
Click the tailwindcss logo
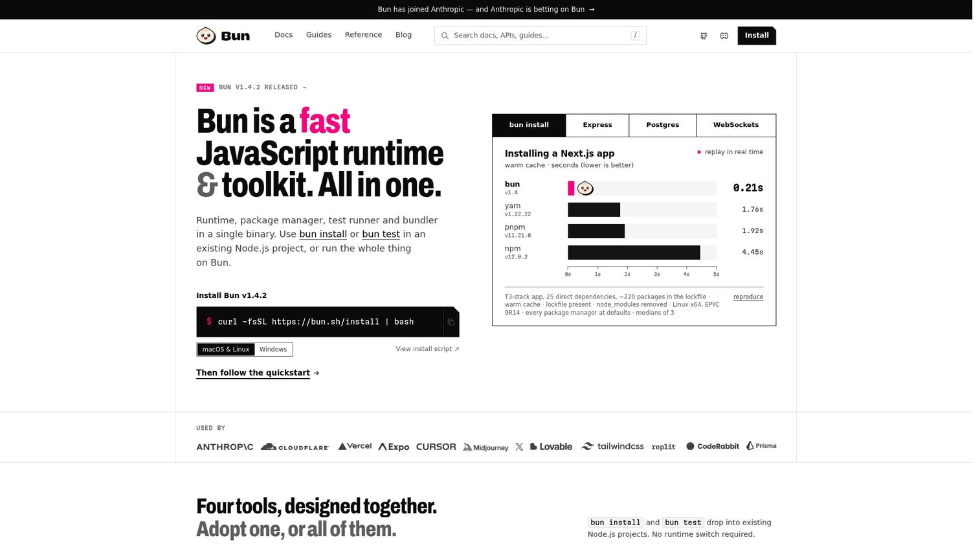coord(612,446)
